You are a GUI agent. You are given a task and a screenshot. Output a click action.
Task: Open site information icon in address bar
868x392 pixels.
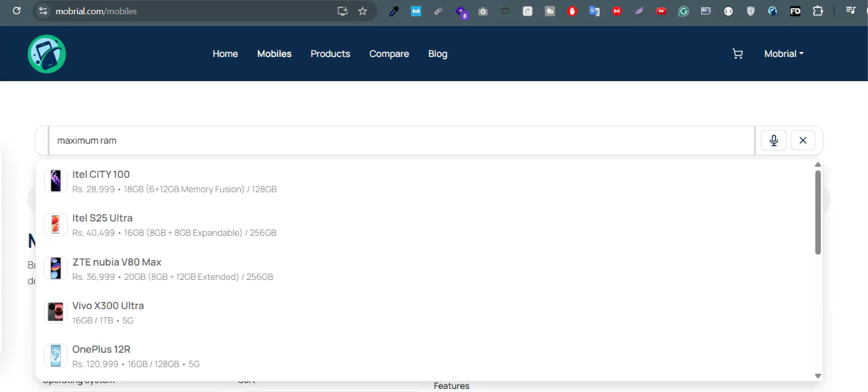coord(42,11)
